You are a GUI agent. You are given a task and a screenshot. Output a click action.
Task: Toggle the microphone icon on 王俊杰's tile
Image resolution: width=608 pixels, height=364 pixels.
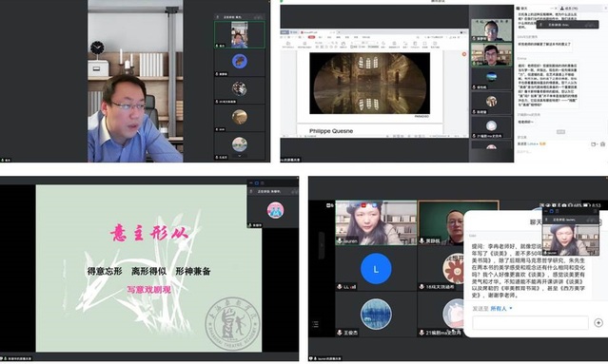click(x=340, y=333)
